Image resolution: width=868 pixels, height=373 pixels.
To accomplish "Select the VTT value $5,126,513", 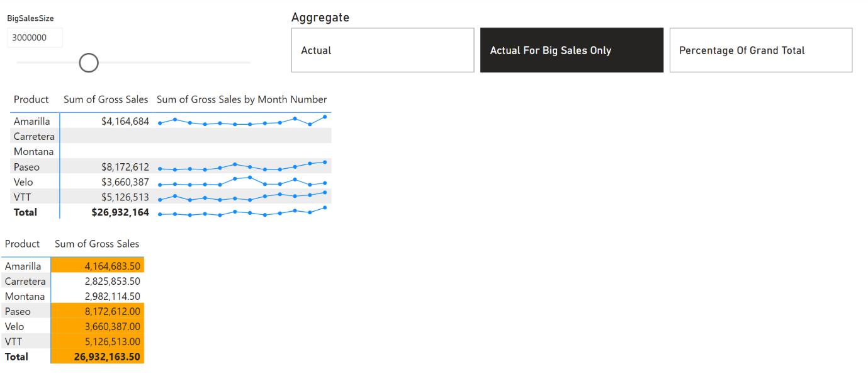I will click(125, 197).
